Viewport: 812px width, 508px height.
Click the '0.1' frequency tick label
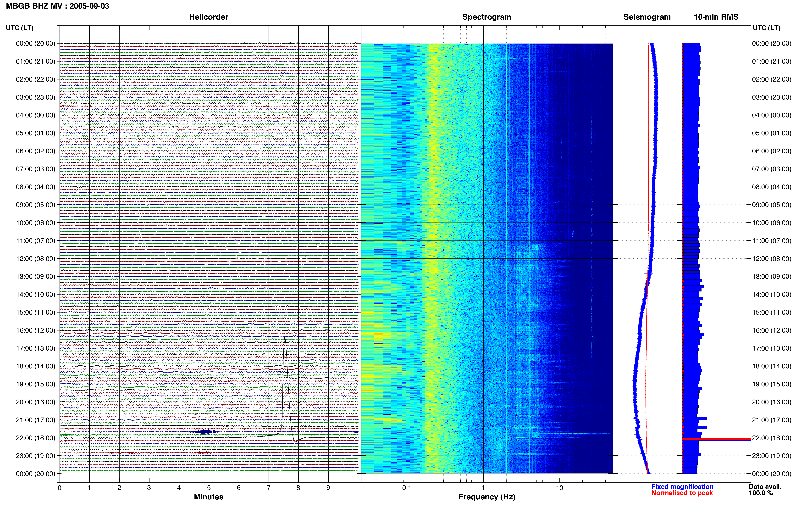click(x=407, y=488)
